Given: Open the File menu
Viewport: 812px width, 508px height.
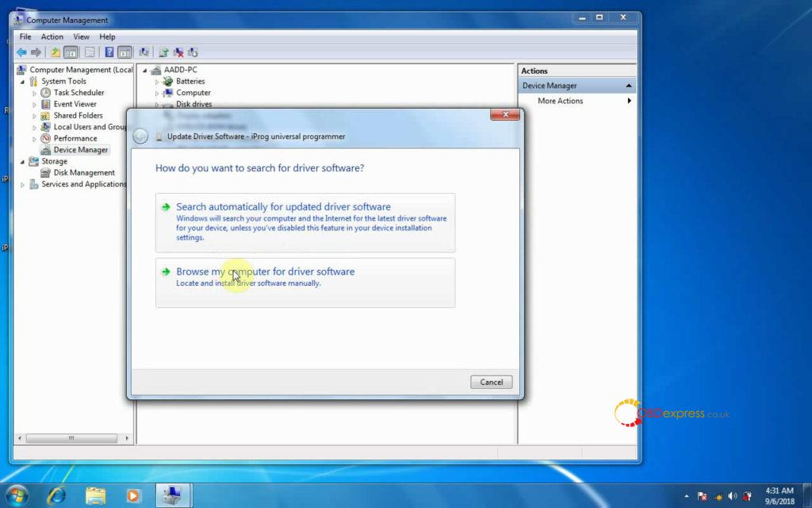Looking at the screenshot, I should click(25, 37).
